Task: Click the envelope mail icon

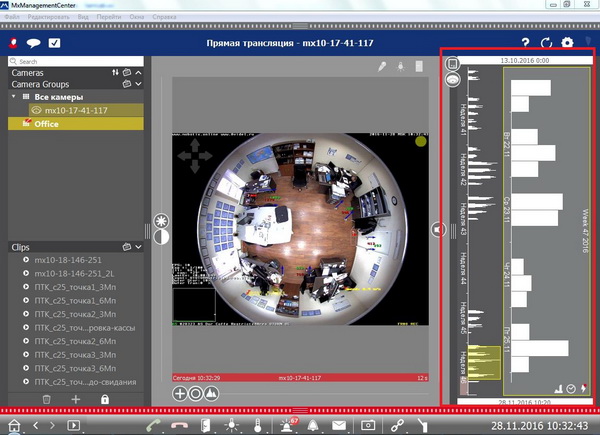Action: [x=339, y=425]
